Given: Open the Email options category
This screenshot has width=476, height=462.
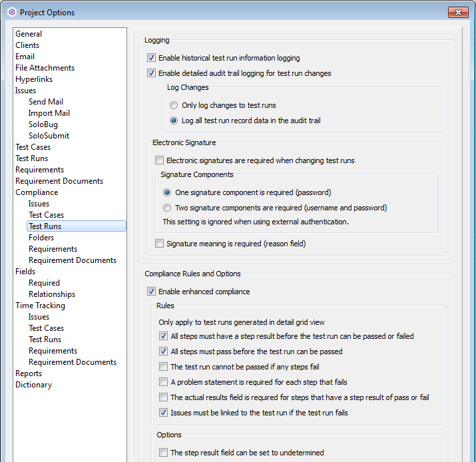Looking at the screenshot, I should 25,57.
